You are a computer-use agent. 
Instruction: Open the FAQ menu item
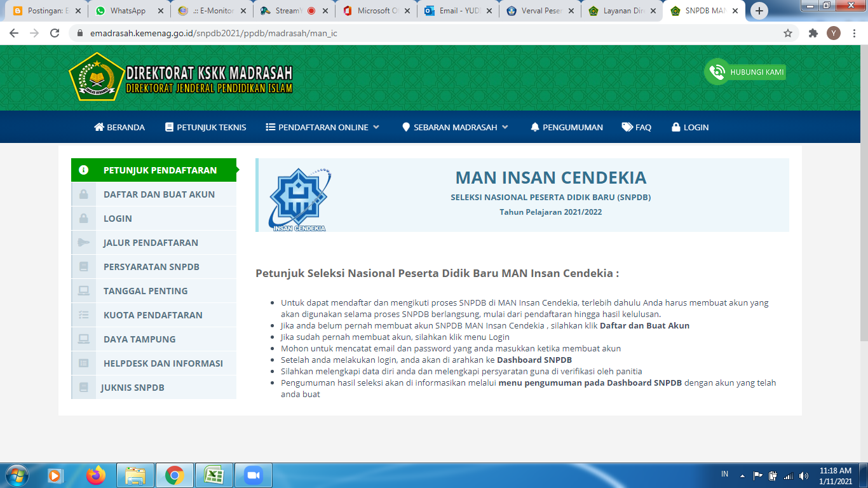pos(637,127)
